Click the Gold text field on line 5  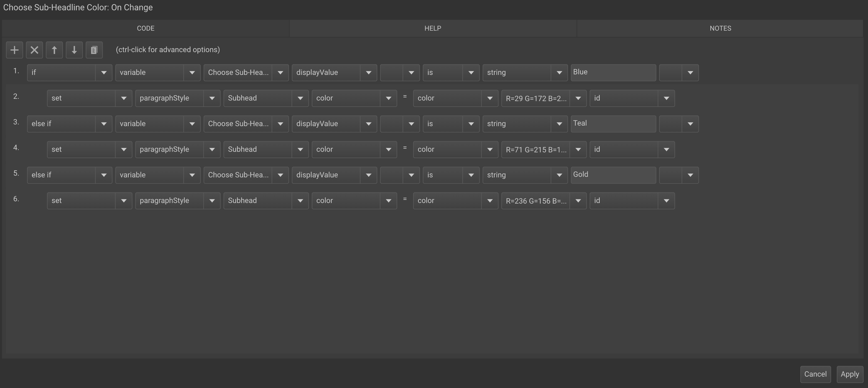pos(613,175)
